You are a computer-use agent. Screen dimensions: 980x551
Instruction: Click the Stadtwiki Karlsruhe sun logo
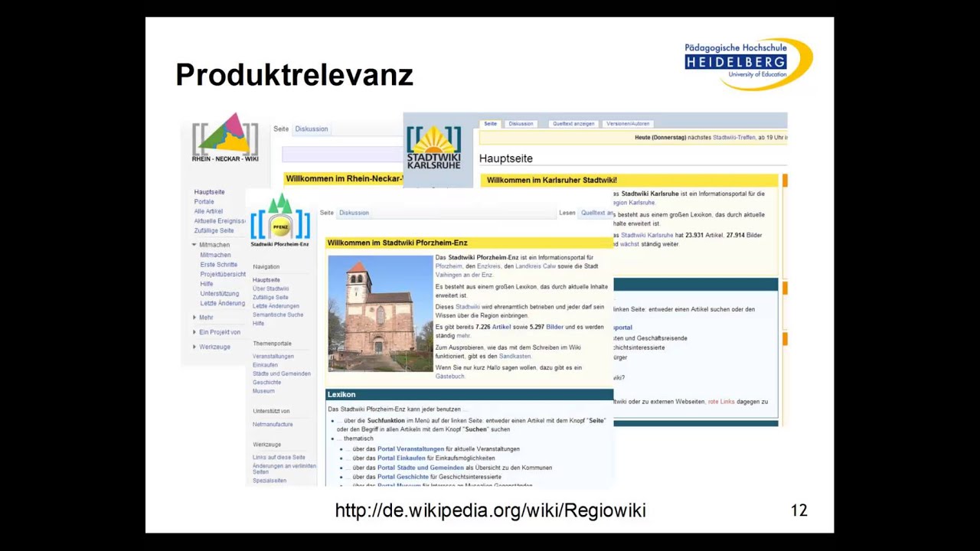point(433,147)
